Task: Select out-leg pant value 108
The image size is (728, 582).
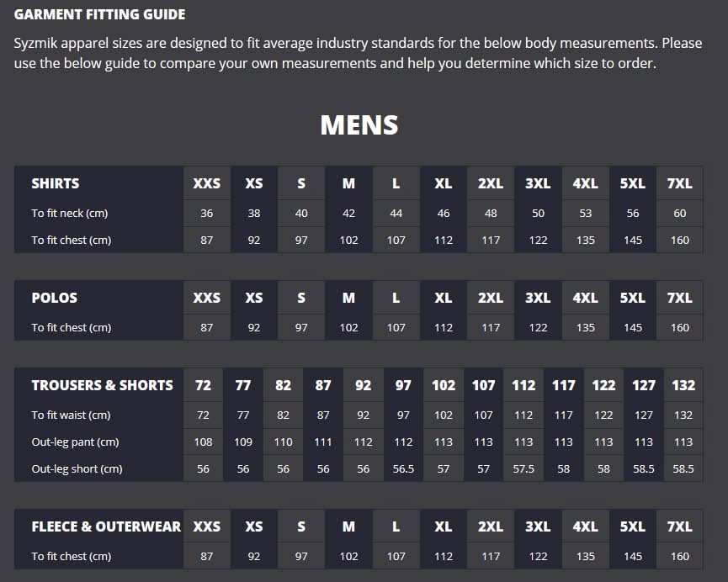Action: [203, 442]
